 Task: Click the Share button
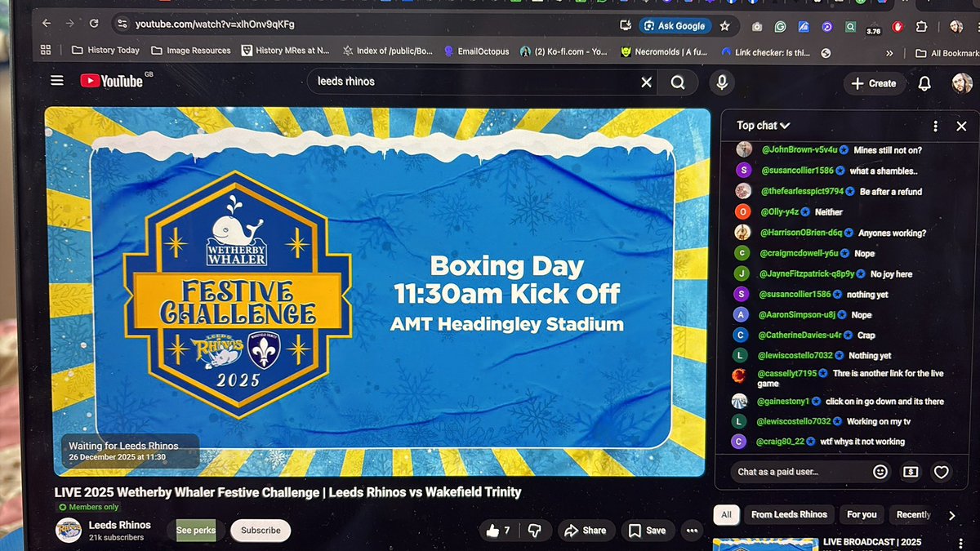pos(585,531)
